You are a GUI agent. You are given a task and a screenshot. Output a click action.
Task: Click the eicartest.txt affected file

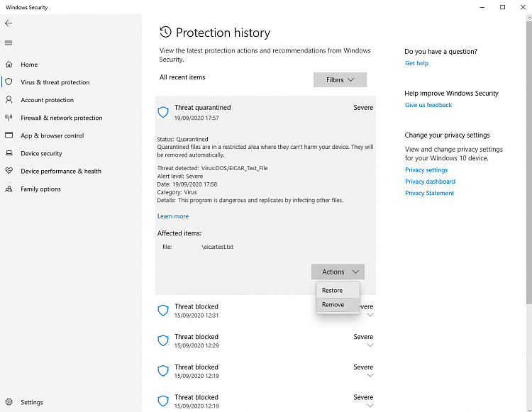(x=218, y=247)
